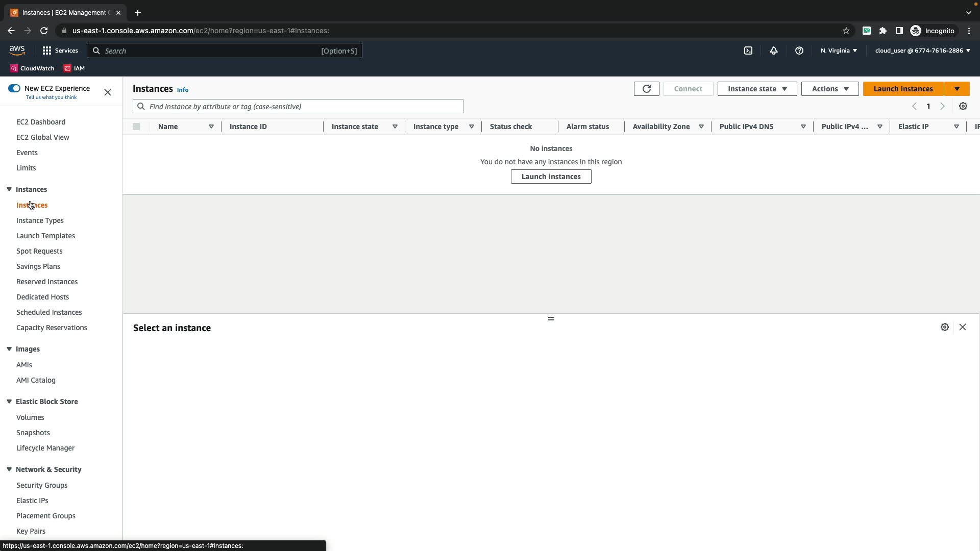Open Security Groups in sidebar

pos(42,485)
